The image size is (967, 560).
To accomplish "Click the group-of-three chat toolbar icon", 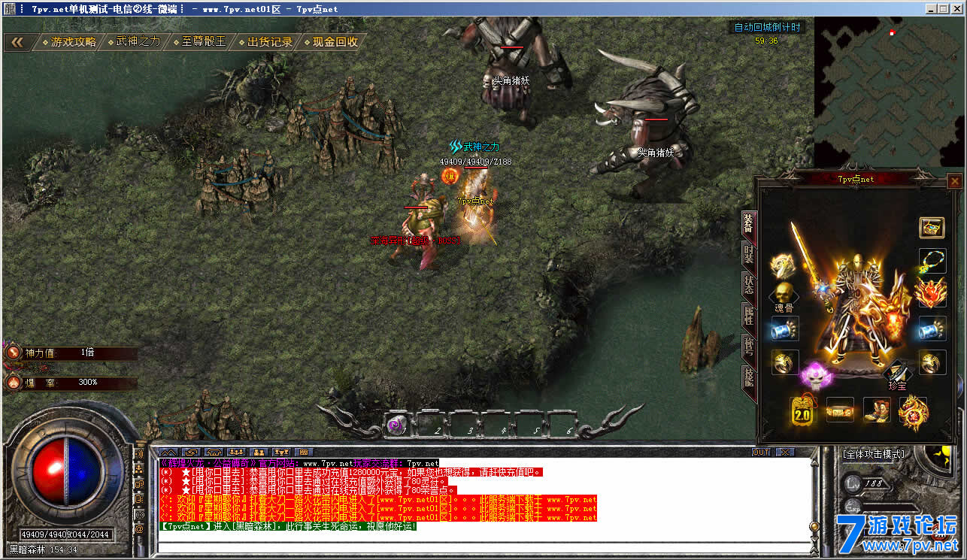I will pos(236,453).
